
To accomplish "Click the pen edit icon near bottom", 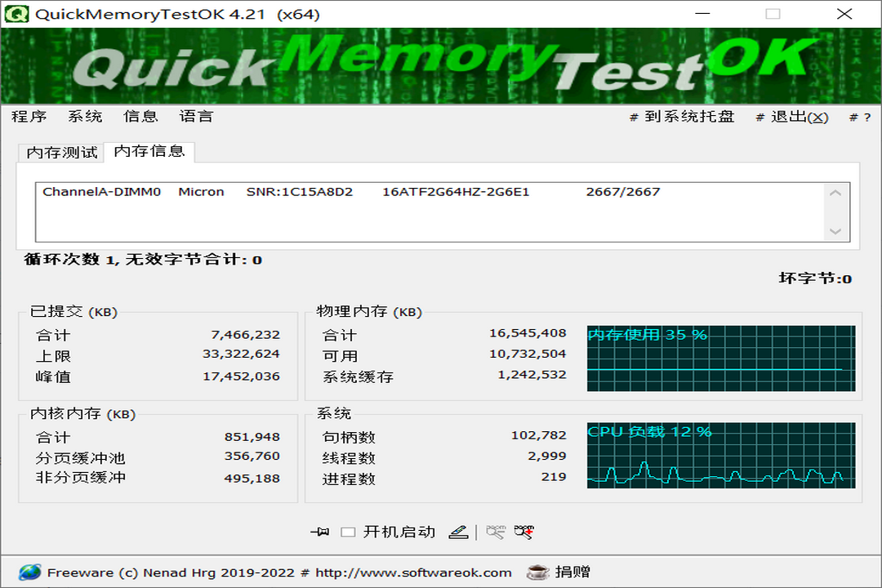I will pyautogui.click(x=458, y=531).
